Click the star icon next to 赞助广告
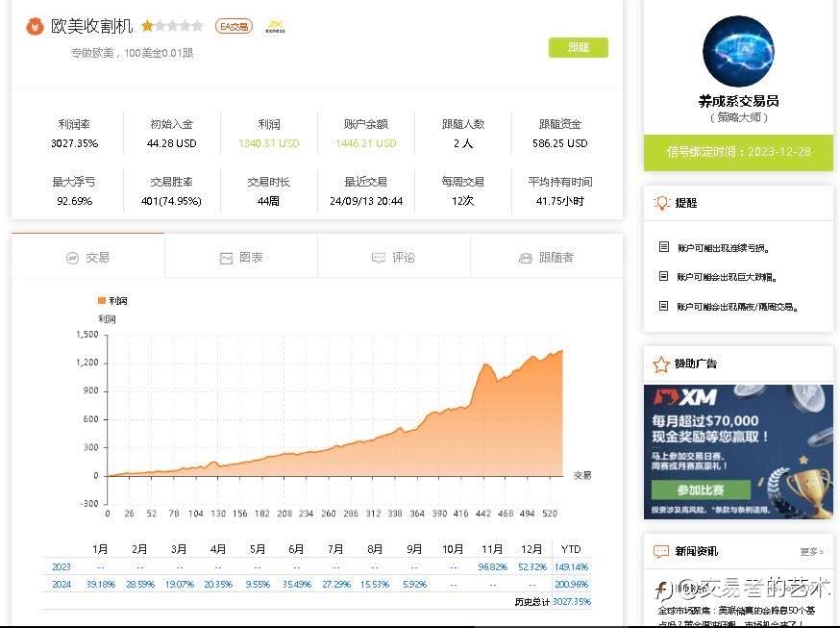This screenshot has height=628, width=840. 661,364
